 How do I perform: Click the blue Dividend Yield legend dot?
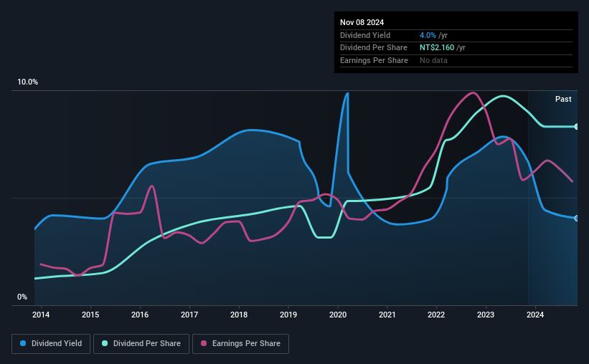click(23, 343)
